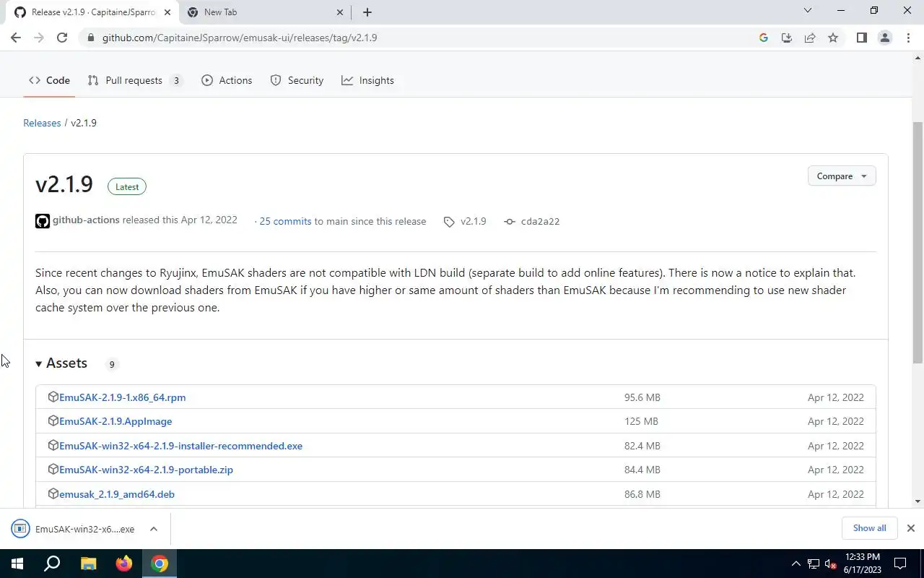Click the address bar URL

click(x=240, y=38)
